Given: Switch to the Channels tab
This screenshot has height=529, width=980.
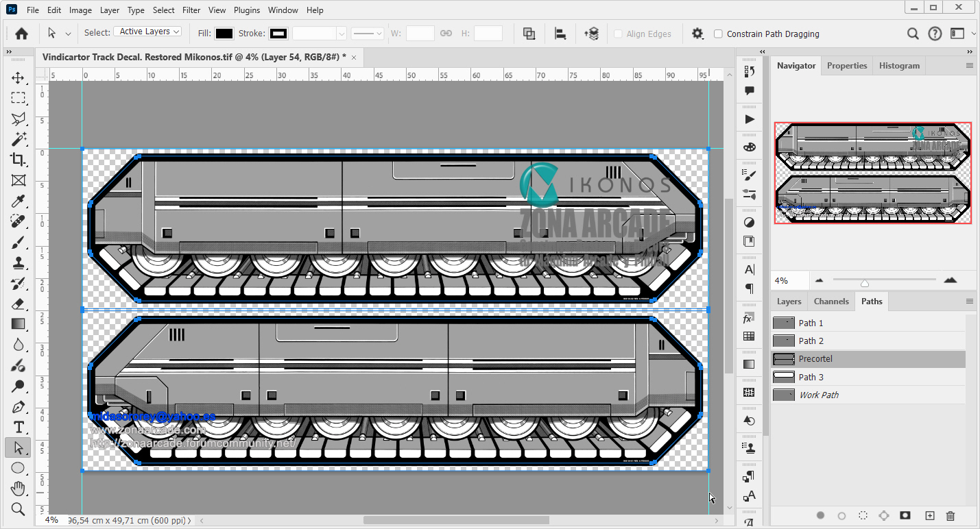Looking at the screenshot, I should click(830, 301).
